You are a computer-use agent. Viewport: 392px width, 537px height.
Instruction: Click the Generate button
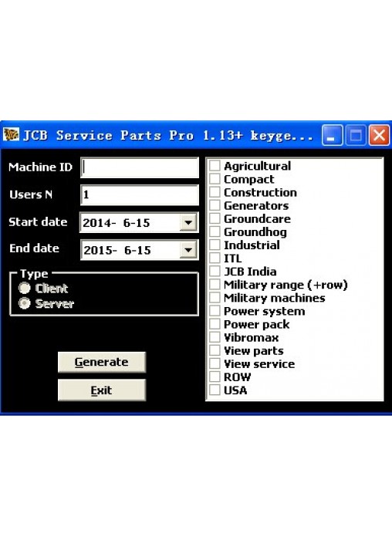(x=102, y=362)
